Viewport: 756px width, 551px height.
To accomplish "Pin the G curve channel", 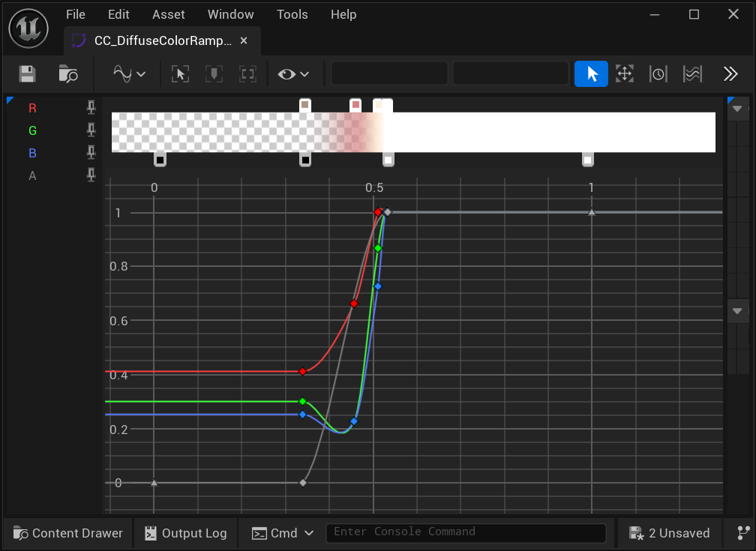I will 91,130.
